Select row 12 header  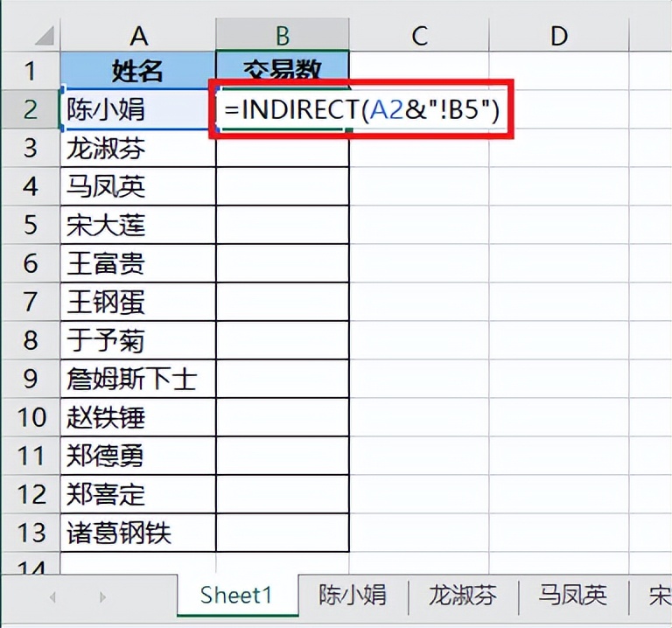(x=30, y=494)
